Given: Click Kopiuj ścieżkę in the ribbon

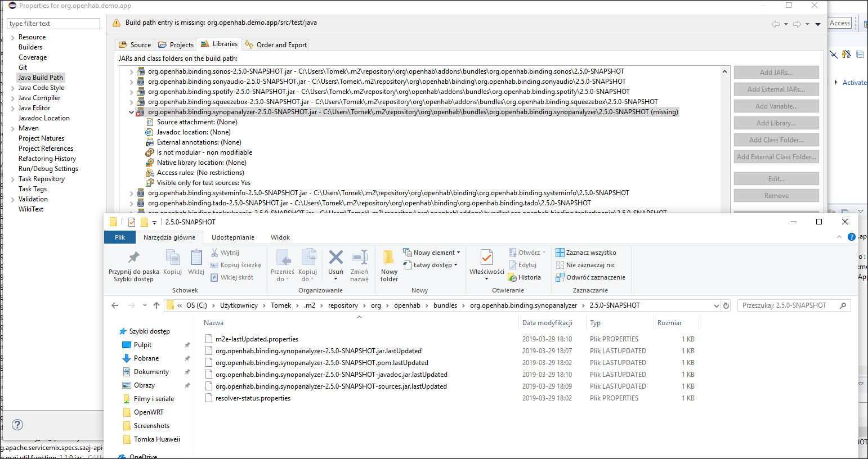Looking at the screenshot, I should tap(235, 265).
